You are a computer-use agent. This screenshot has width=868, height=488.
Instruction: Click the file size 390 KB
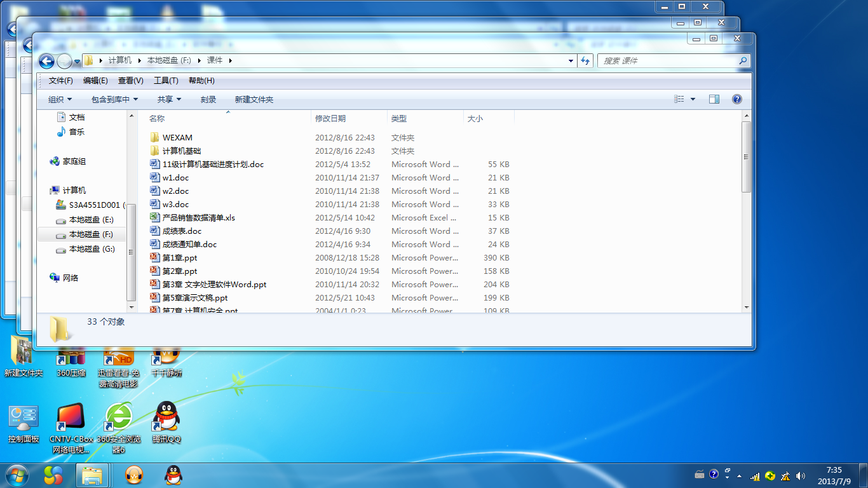[x=496, y=257]
